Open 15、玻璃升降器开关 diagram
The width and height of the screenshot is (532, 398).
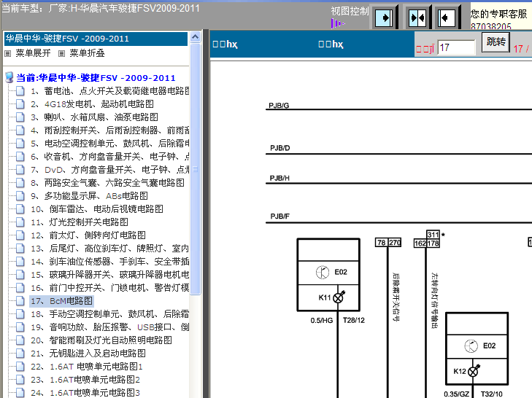pyautogui.click(x=110, y=275)
